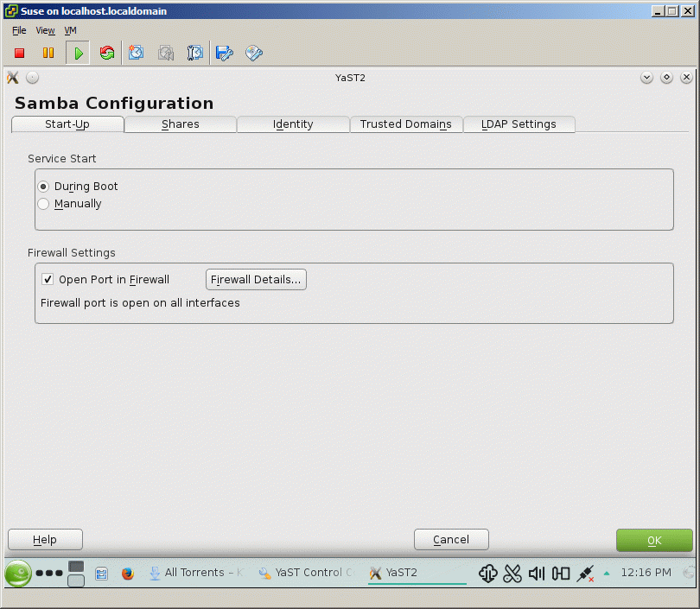The image size is (700, 609).
Task: Open the snapshot manager
Action: click(x=195, y=53)
